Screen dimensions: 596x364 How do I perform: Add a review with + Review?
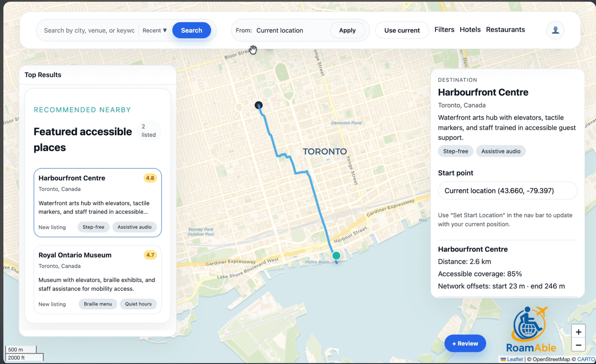pyautogui.click(x=465, y=343)
